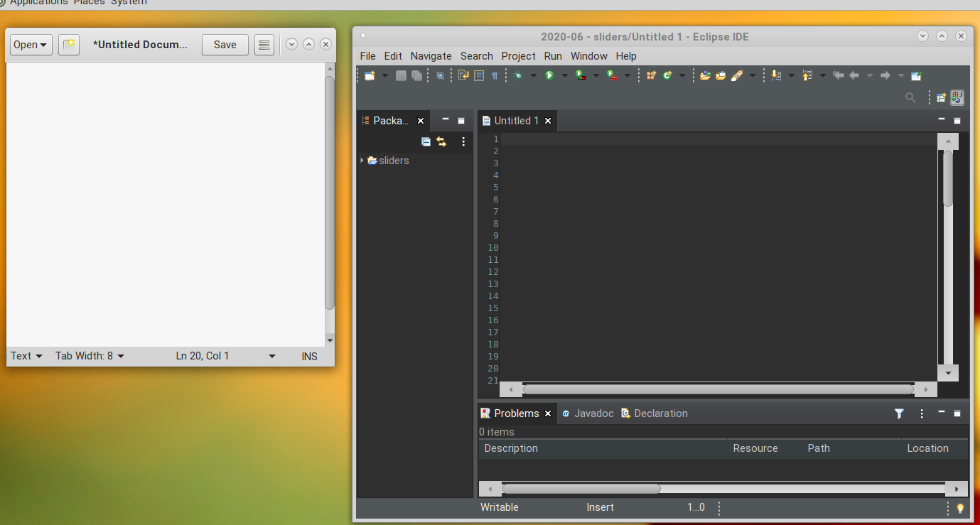The width and height of the screenshot is (980, 525).
Task: Open the Problems view menu dots
Action: (922, 413)
